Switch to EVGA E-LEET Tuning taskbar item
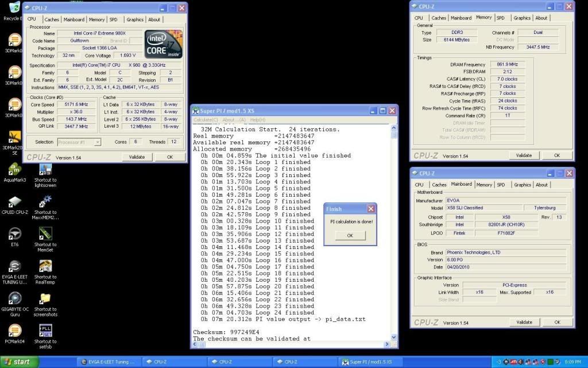The image size is (588, 368). (109, 362)
